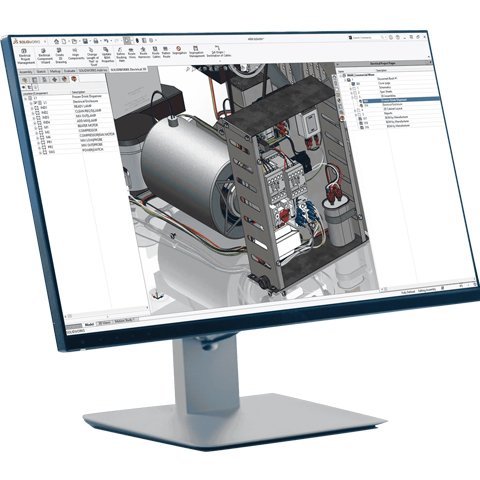Switch to the SOLIDWORKS Add-Ins tab
This screenshot has height=480, width=480.
(93, 70)
